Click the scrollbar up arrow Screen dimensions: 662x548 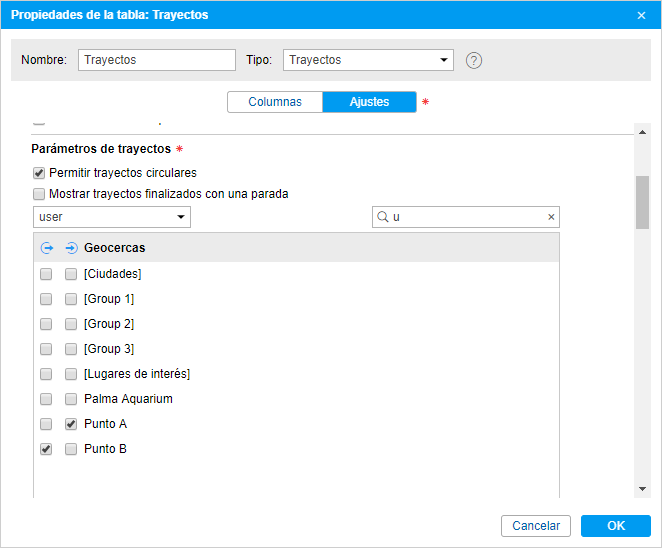pos(642,129)
